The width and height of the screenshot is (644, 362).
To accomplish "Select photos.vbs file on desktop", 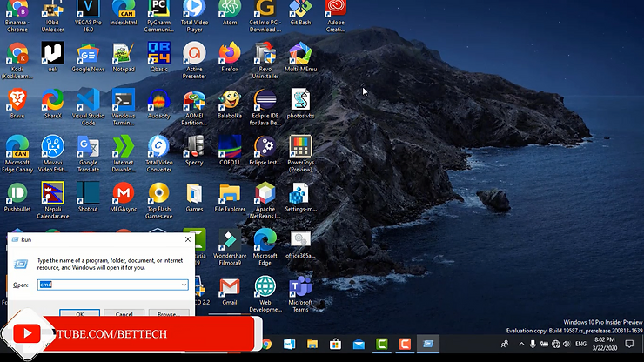I will coord(300,104).
